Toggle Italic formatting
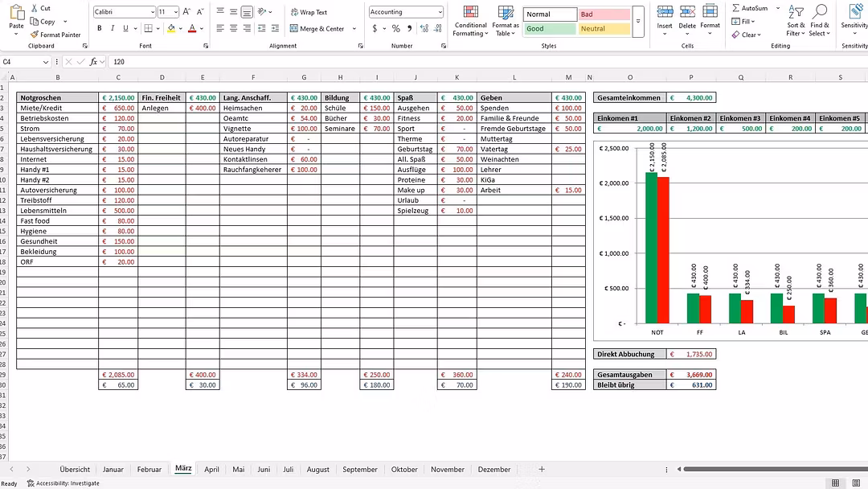 (x=113, y=28)
